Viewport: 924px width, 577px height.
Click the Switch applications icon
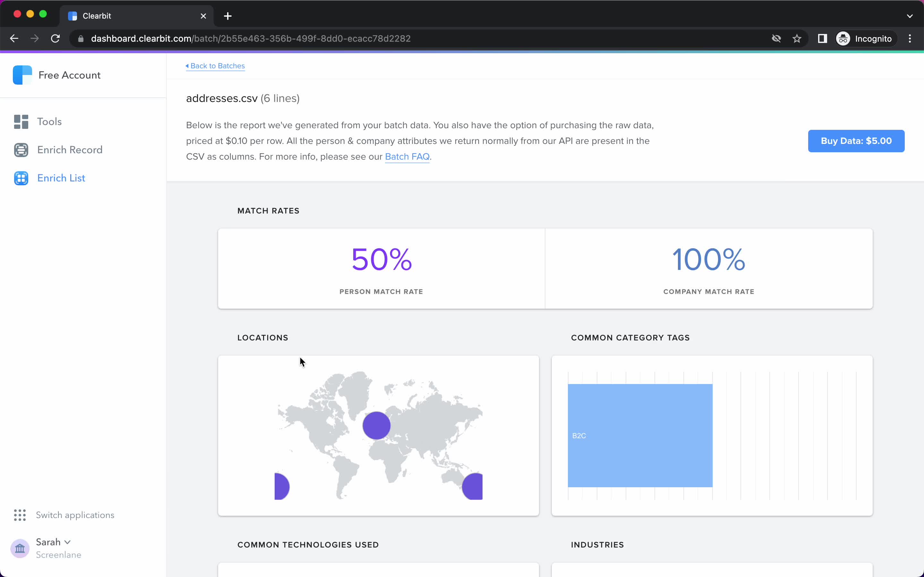[19, 515]
